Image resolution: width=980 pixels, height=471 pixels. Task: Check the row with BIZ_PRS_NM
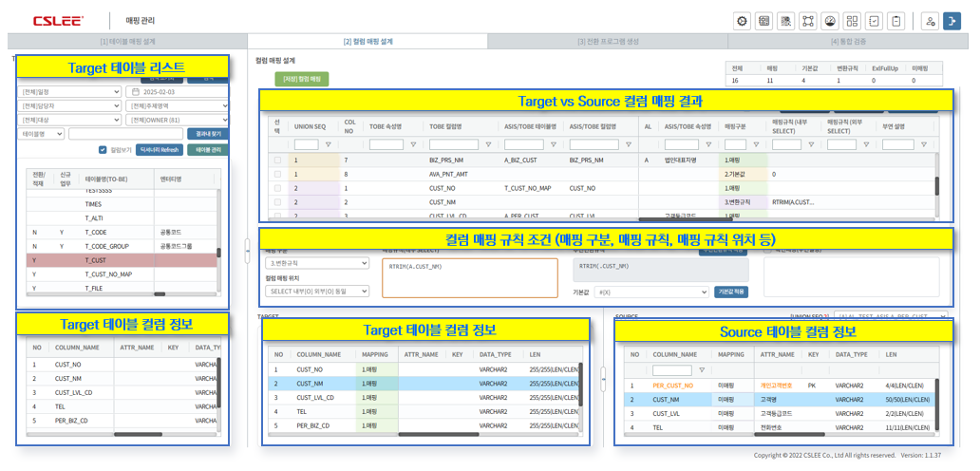point(277,160)
